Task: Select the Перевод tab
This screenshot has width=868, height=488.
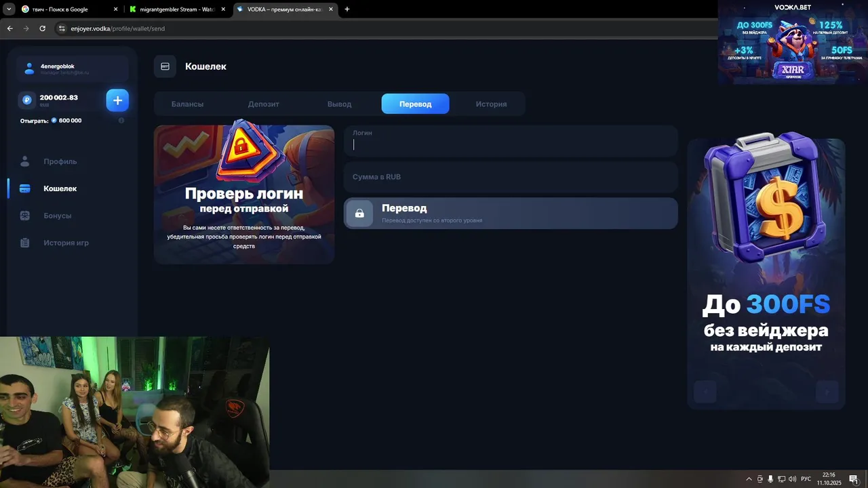Action: pos(415,104)
